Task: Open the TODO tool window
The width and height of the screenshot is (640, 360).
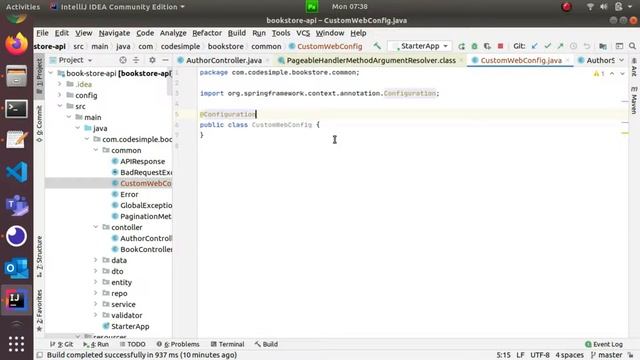Action: pos(132,344)
